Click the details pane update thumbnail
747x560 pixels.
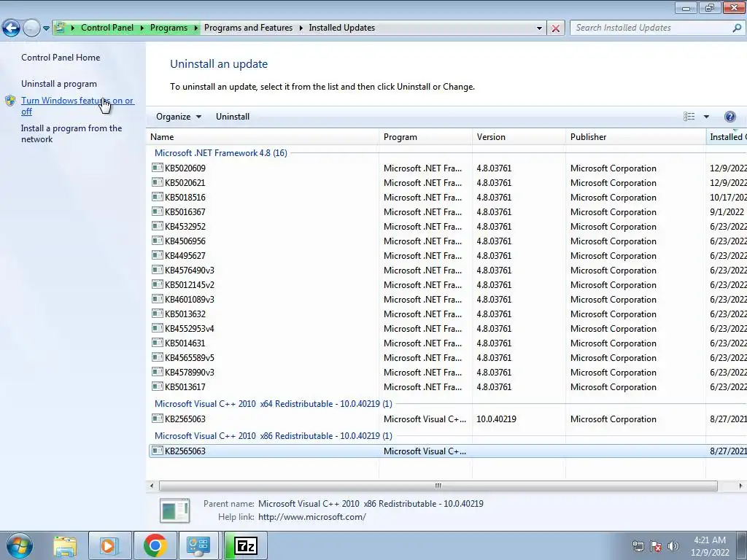(175, 510)
